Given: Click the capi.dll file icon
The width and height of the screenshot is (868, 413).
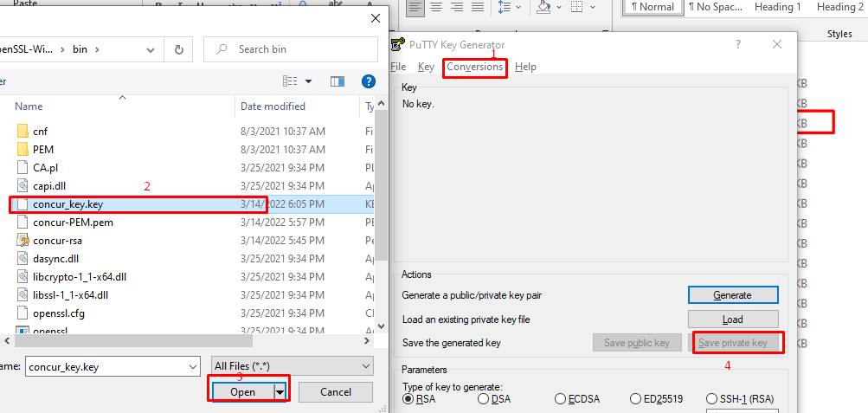Looking at the screenshot, I should (23, 186).
